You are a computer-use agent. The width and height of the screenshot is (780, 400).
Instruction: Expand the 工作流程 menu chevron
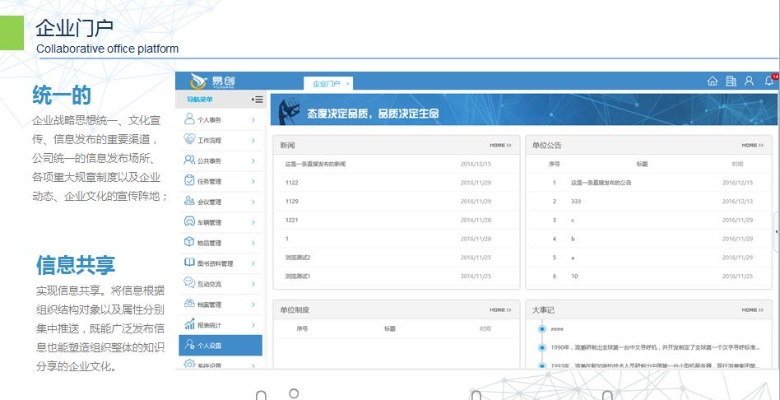253,140
